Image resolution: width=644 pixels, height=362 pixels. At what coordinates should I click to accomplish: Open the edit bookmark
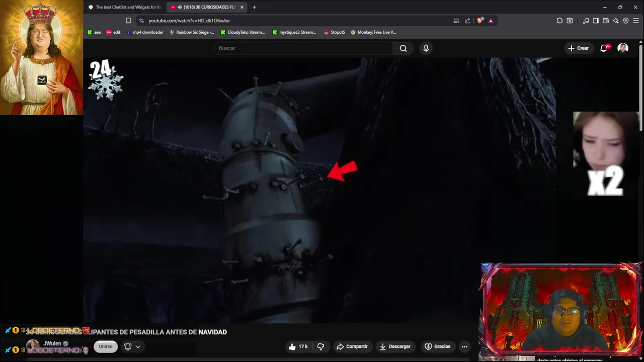[x=113, y=32]
